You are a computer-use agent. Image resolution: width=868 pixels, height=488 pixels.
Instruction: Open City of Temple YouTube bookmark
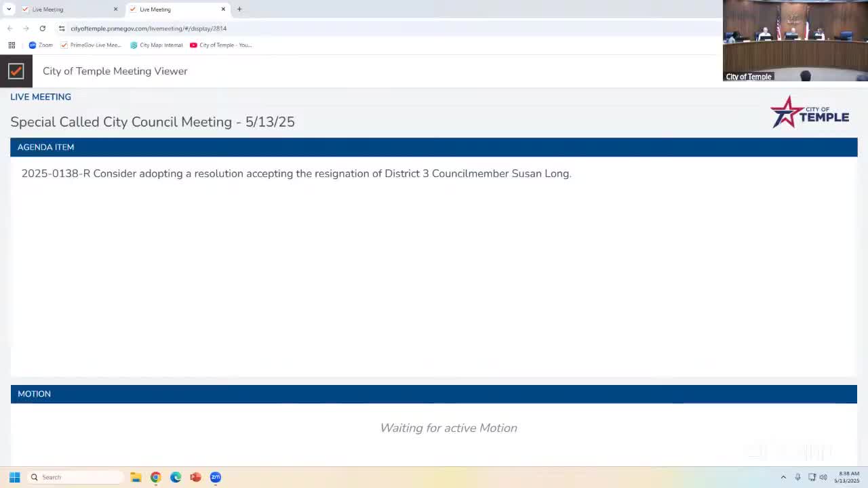pos(221,45)
